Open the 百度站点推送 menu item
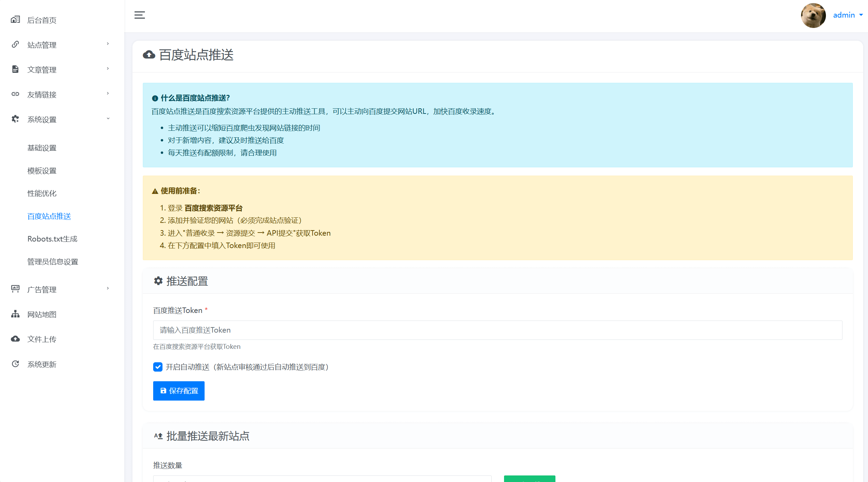 tap(49, 216)
